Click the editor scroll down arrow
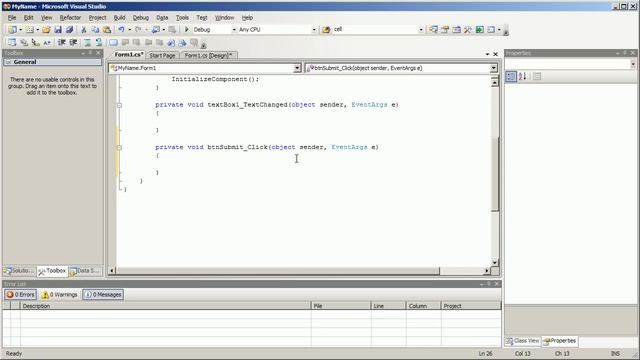Screen dimensions: 640x360 [494, 263]
